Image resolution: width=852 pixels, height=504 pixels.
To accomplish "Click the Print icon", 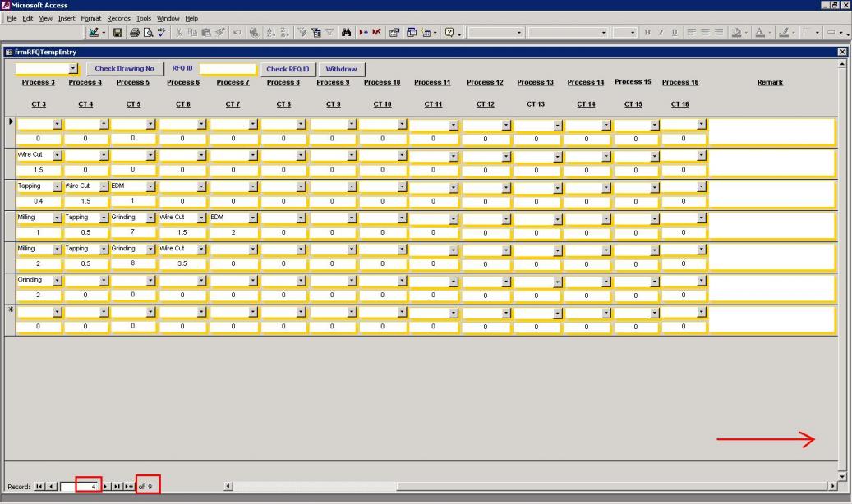I will pos(134,33).
